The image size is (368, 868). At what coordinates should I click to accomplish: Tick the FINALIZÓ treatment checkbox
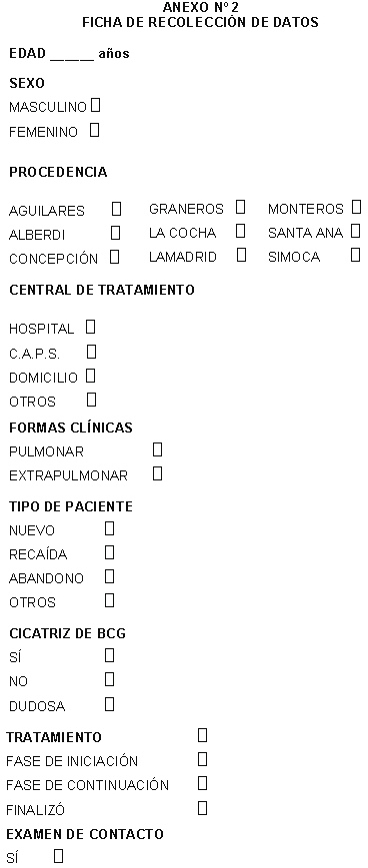203,808
